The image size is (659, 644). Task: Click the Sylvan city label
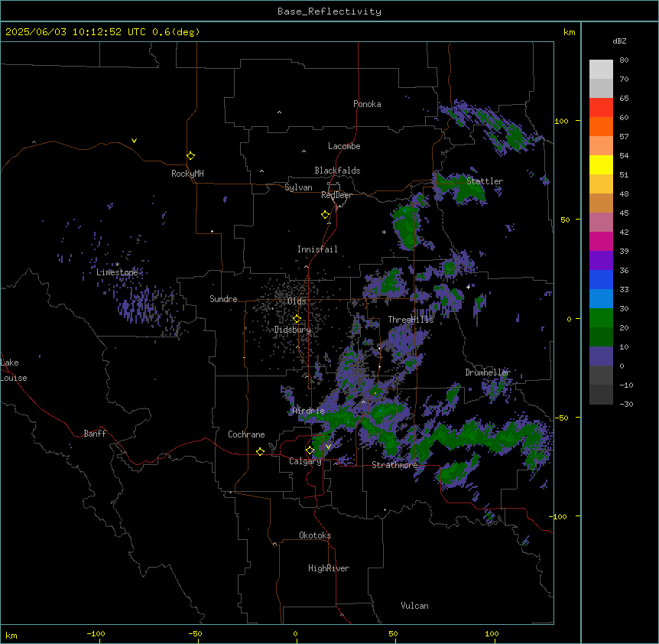298,187
